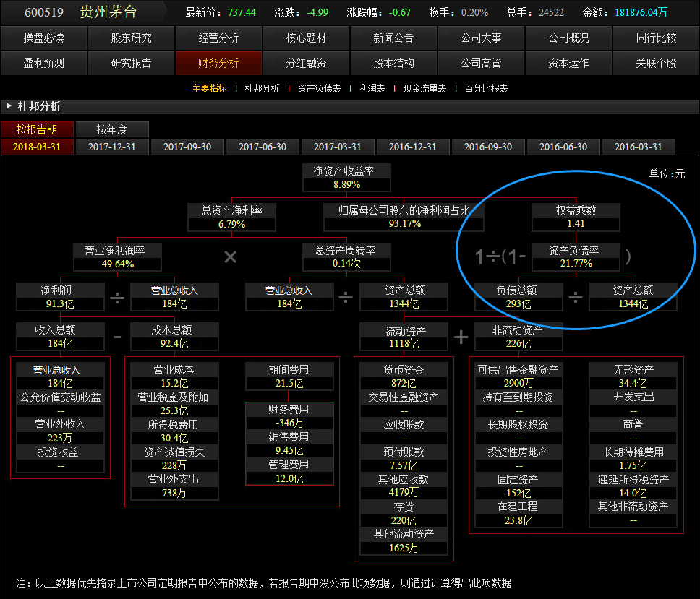
Task: Select report period 2017-09-30
Action: pyautogui.click(x=187, y=147)
